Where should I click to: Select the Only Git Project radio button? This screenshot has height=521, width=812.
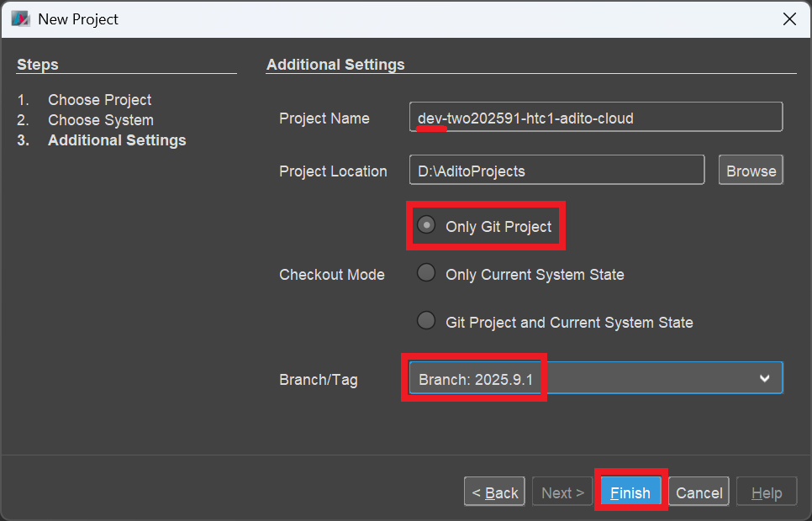(427, 225)
